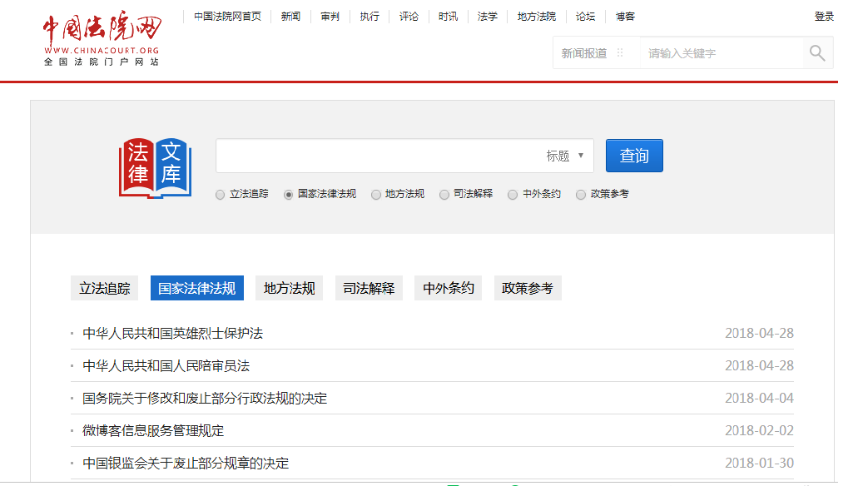This screenshot has width=868, height=486.
Task: Select the 中外条约 radio option
Action: [512, 194]
